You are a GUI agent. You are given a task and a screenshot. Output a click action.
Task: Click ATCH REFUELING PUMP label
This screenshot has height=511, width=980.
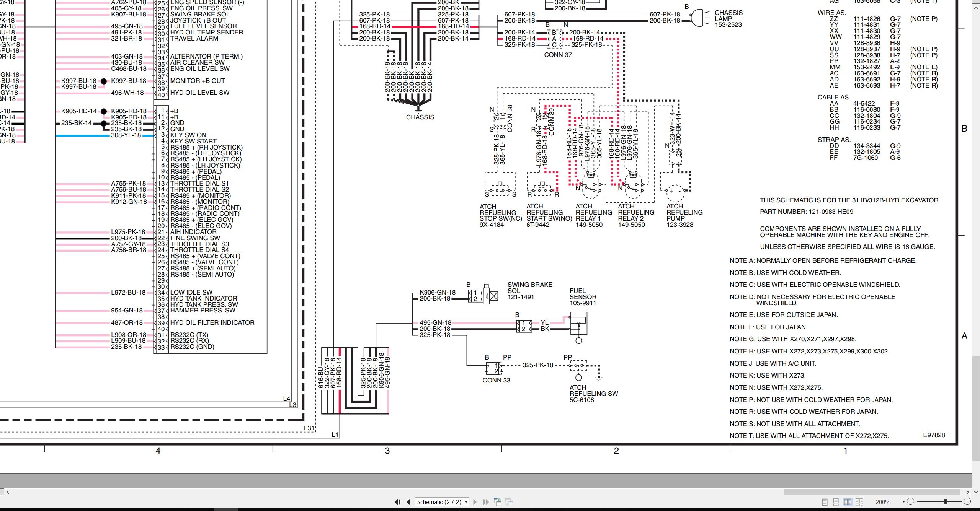[684, 215]
